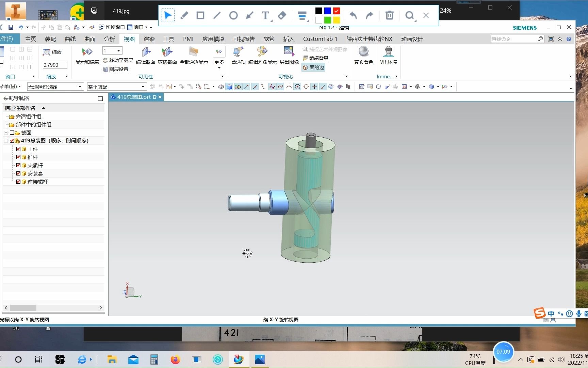Expand the 截面 tree node
The height and width of the screenshot is (368, 588).
6,133
